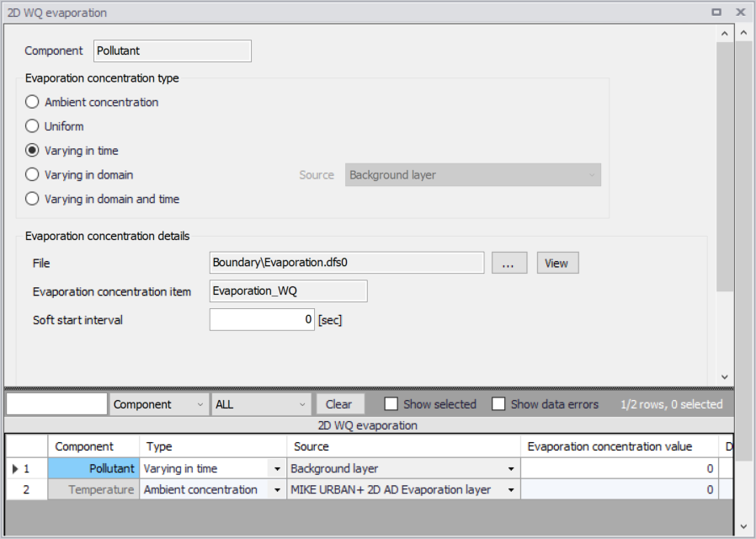Browse for file with the ... button

tap(509, 263)
